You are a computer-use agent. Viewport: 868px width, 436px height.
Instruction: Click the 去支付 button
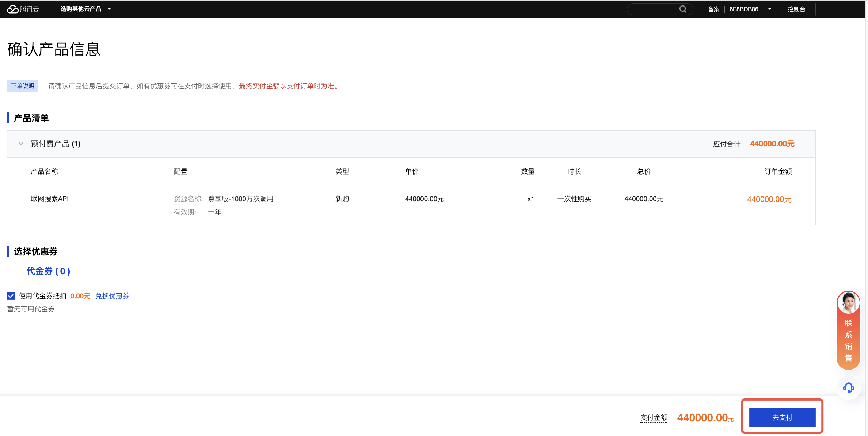[782, 417]
